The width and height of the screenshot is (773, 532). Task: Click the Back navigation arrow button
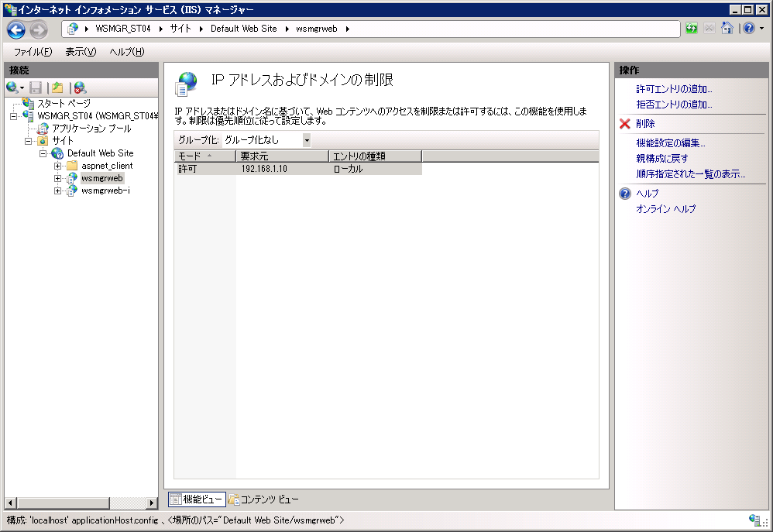16,29
